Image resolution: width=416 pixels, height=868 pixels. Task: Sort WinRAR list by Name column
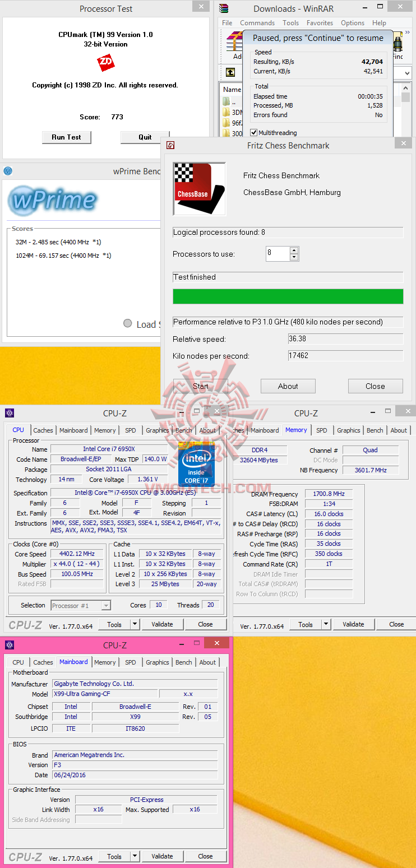tap(232, 90)
